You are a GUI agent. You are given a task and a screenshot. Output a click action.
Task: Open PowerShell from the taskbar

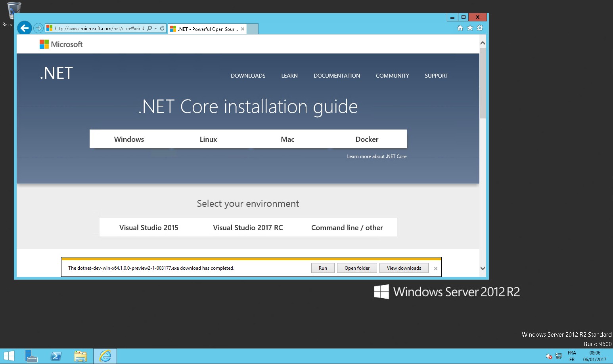pyautogui.click(x=56, y=356)
